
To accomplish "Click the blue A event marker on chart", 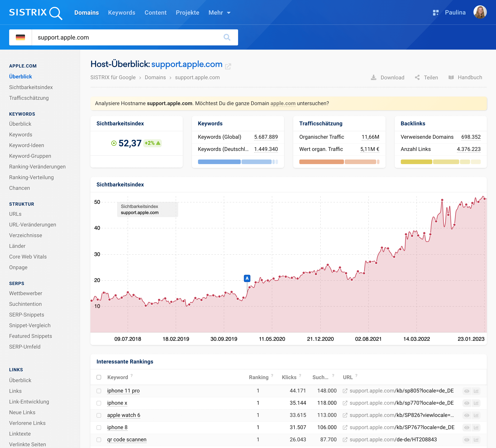I will [247, 278].
